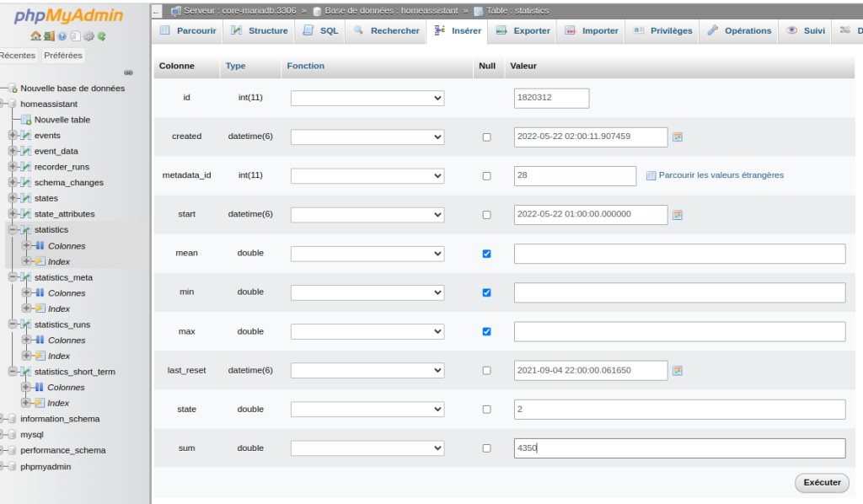Uncheck Null checkbox for max

(486, 331)
